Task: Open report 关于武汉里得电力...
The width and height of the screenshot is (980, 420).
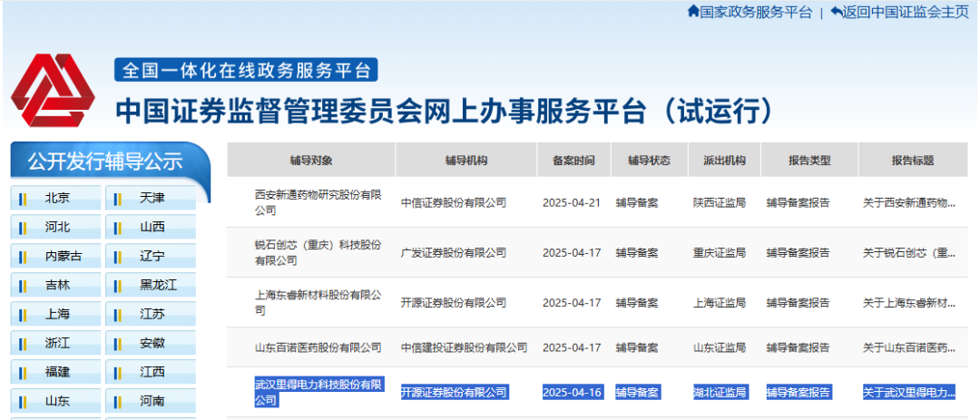Action: point(909,393)
